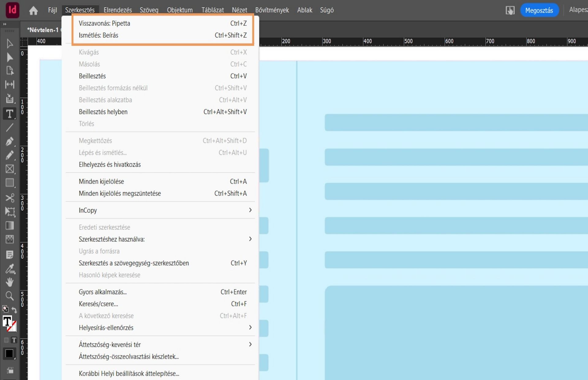
Task: Select the Rectangle Frame tool
Action: [x=9, y=169]
